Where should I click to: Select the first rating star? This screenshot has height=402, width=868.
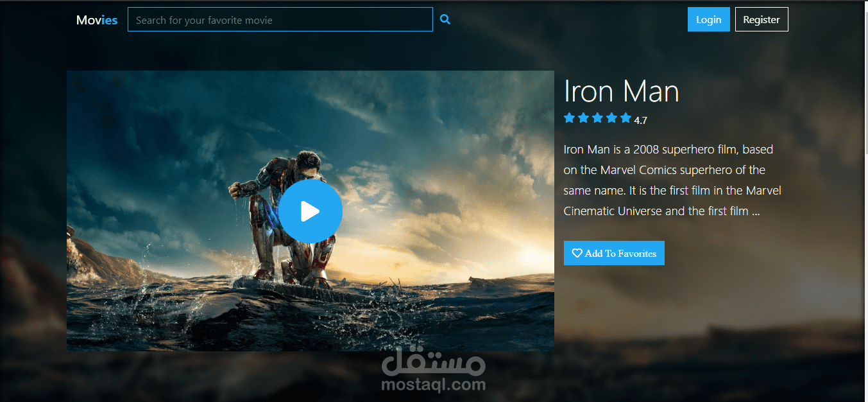569,118
